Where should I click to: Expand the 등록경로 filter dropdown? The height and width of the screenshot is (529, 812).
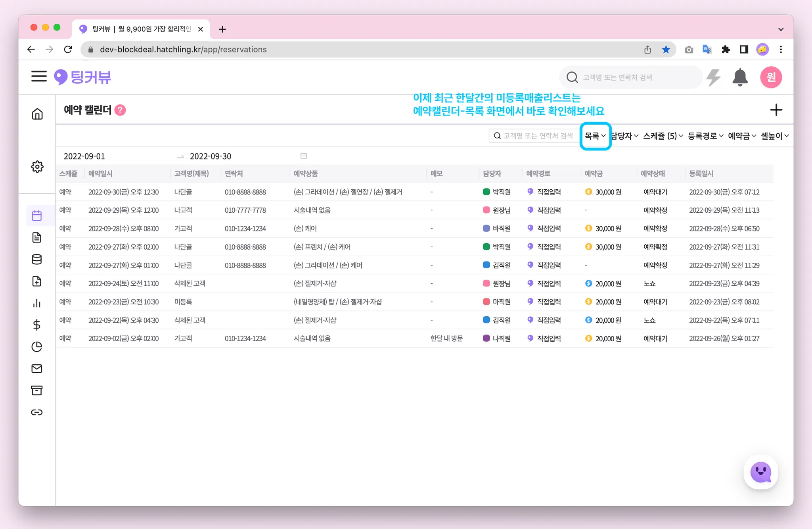(x=705, y=136)
